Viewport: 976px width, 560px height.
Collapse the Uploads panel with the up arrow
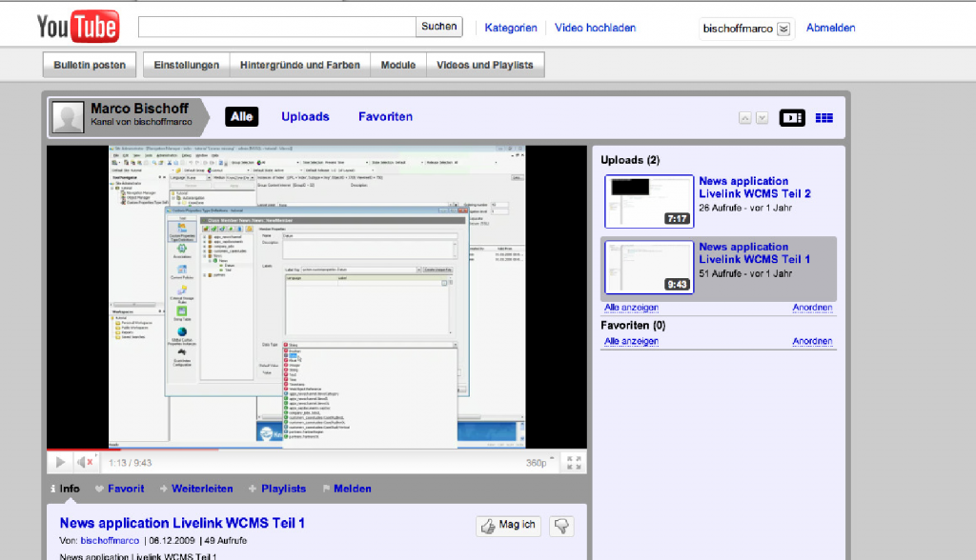click(x=745, y=117)
